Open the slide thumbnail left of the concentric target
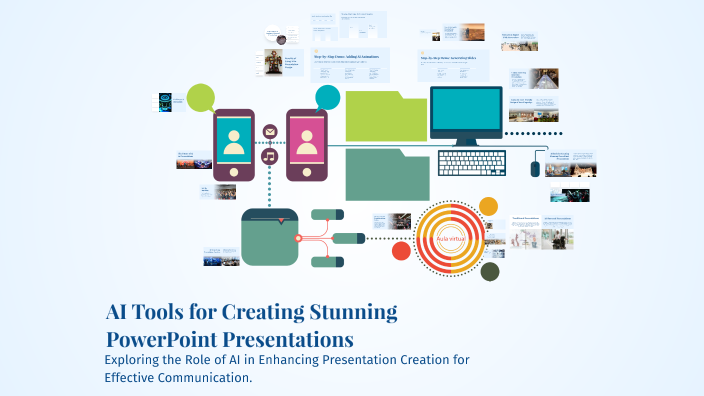Image resolution: width=704 pixels, height=396 pixels. 392,222
